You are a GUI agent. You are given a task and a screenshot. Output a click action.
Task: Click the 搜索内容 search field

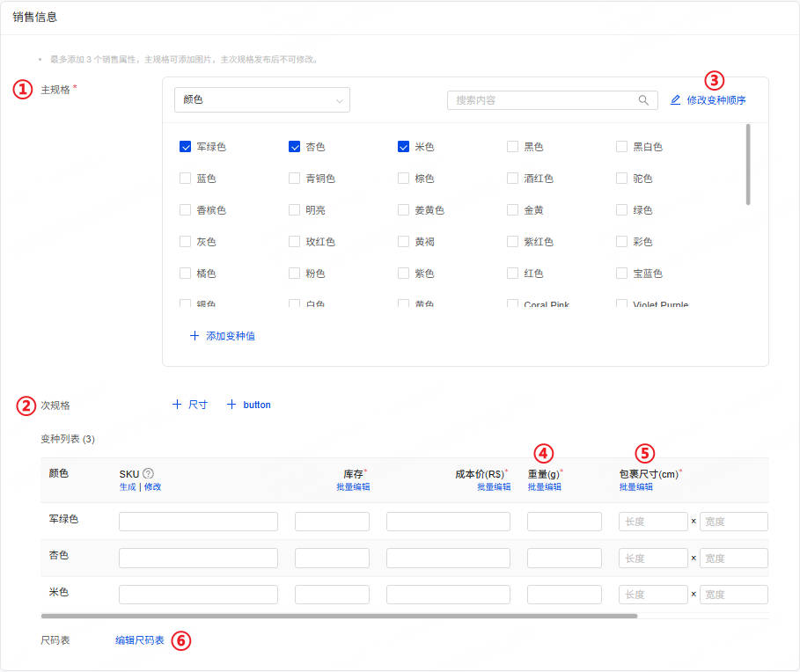pyautogui.click(x=542, y=100)
